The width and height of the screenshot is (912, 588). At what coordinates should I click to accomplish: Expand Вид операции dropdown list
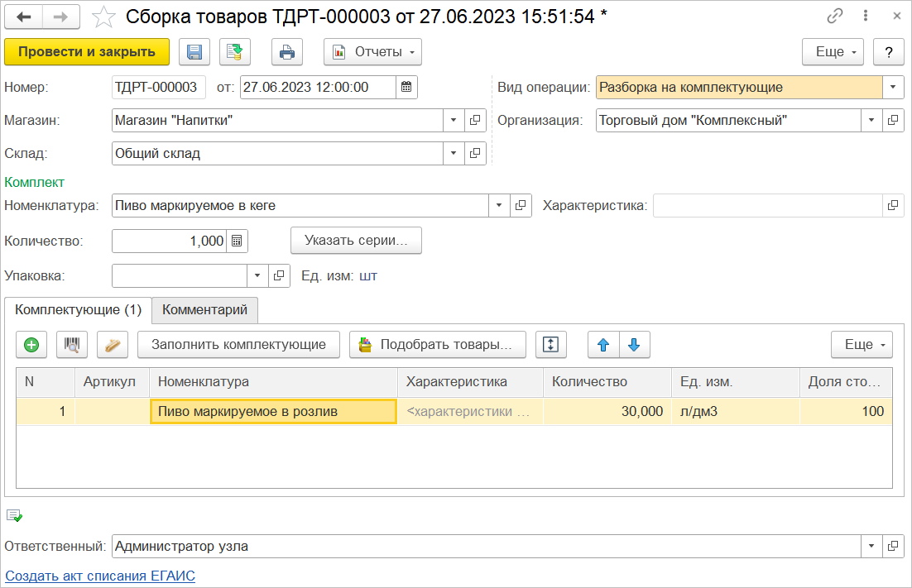pos(893,87)
